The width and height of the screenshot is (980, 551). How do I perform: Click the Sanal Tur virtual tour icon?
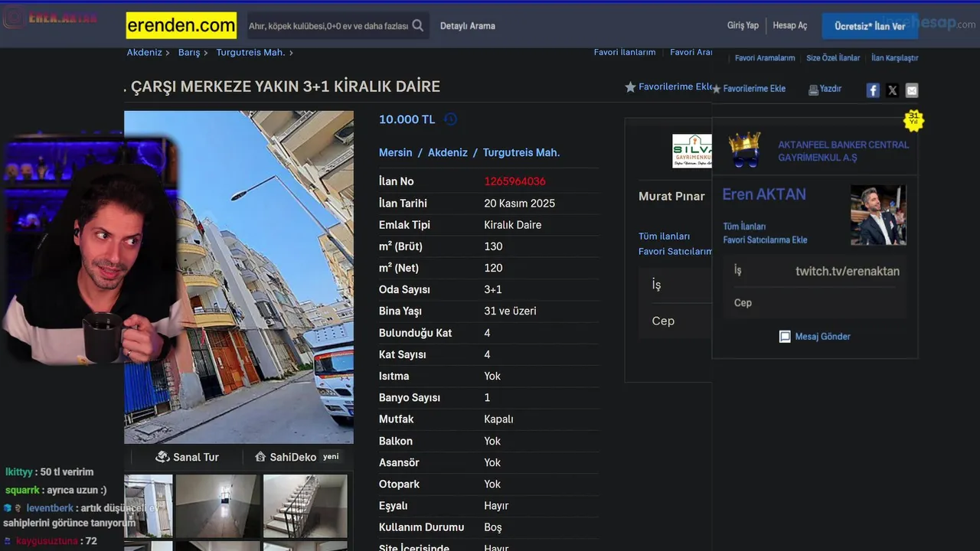point(162,457)
